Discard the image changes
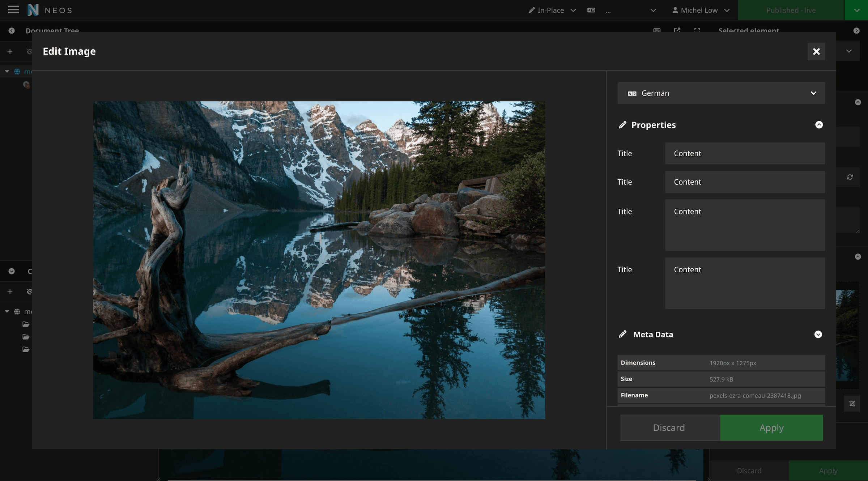Viewport: 868px width, 481px height. pyautogui.click(x=669, y=427)
